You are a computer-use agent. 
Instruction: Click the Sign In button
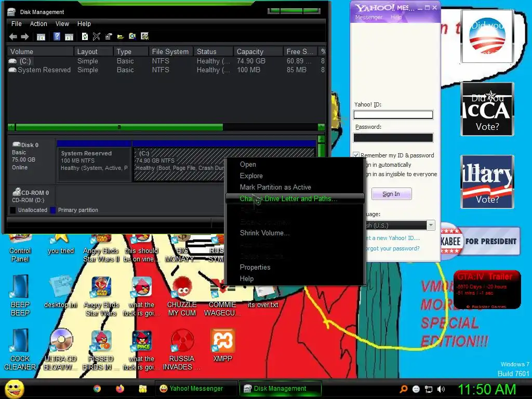(x=391, y=194)
